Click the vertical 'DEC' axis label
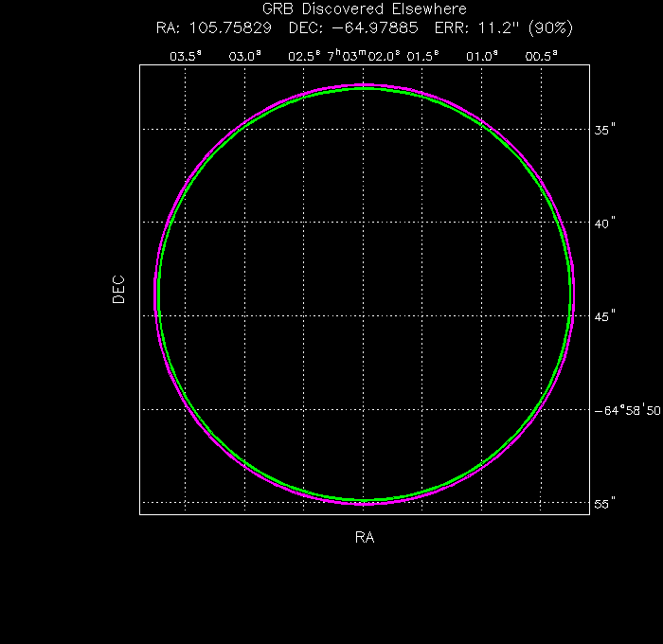The image size is (663, 644). point(118,290)
